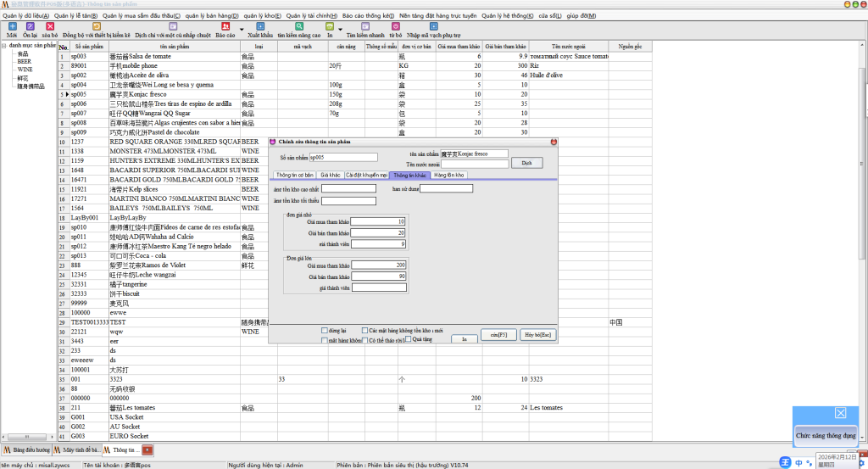The height and width of the screenshot is (469, 868).
Task: Enable the Quà tặng checkbox
Action: coord(408,338)
